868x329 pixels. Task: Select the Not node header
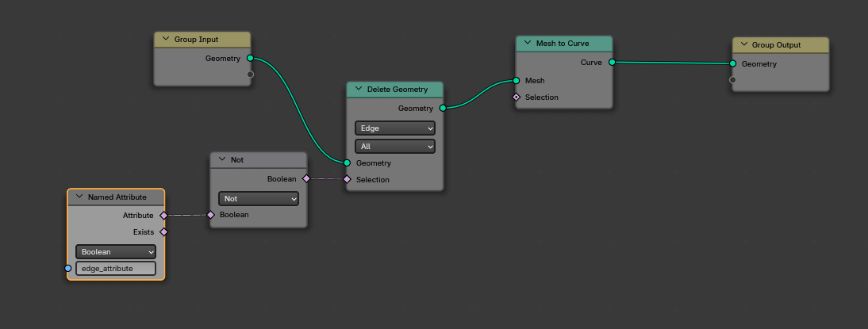pos(259,160)
